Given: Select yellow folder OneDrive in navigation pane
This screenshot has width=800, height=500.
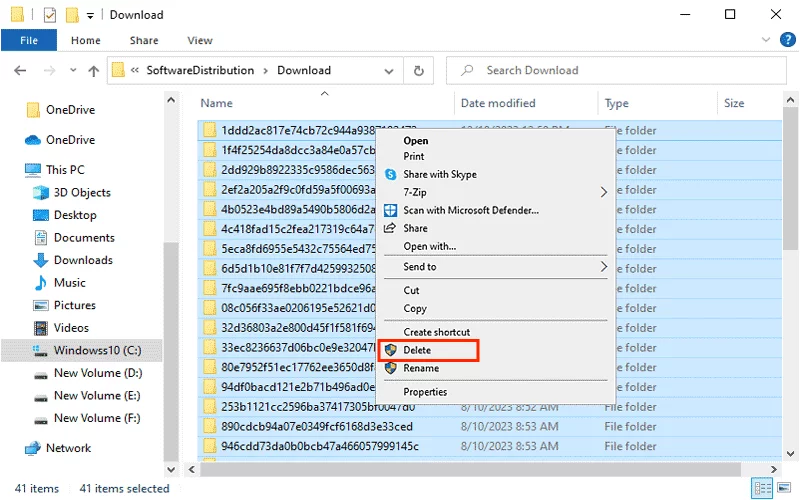Looking at the screenshot, I should click(61, 110).
